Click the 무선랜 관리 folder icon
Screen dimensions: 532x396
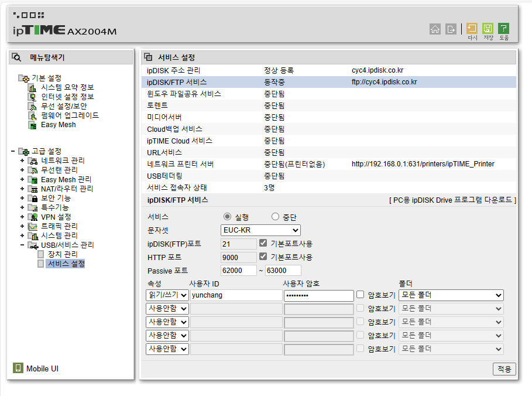coord(33,170)
